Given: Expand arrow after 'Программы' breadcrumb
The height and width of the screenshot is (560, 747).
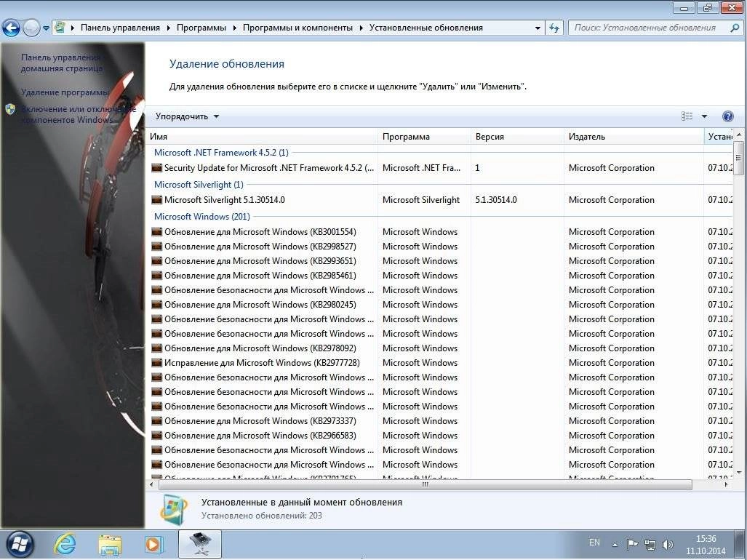Looking at the screenshot, I should (234, 28).
